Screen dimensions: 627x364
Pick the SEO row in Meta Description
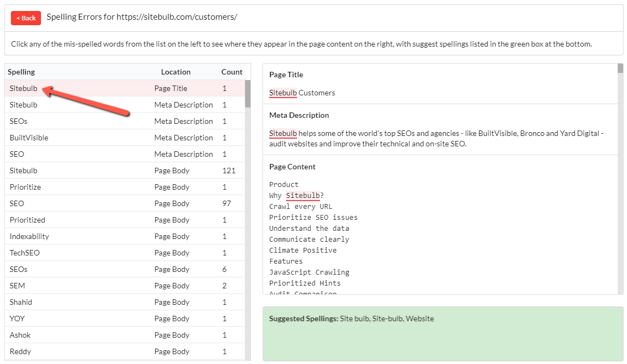125,154
